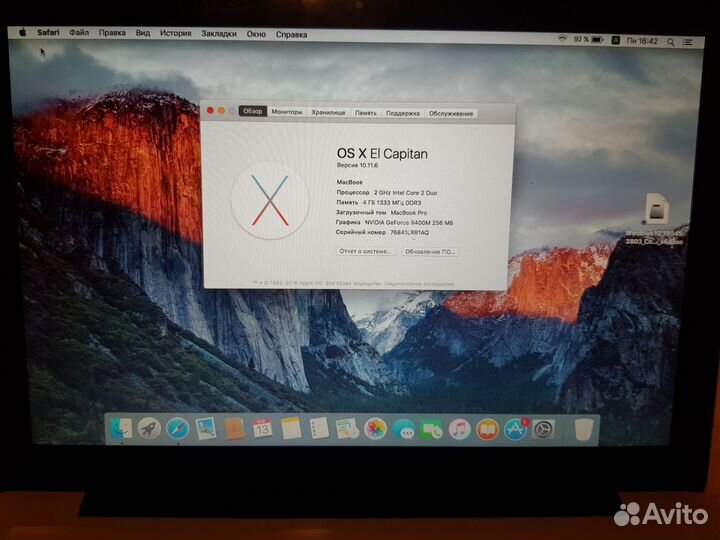Viewport: 720px width, 540px height.
Task: Open the Закладки menu
Action: click(x=219, y=34)
